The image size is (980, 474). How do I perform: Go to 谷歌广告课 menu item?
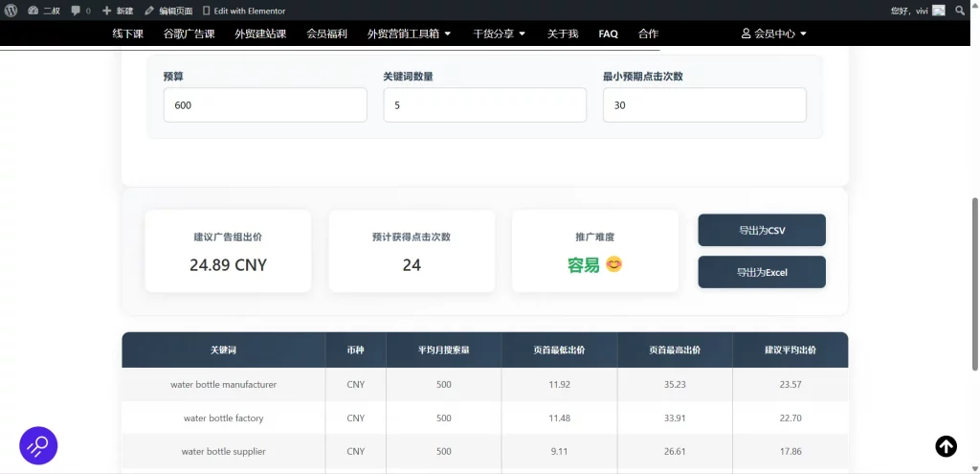[x=189, y=34]
